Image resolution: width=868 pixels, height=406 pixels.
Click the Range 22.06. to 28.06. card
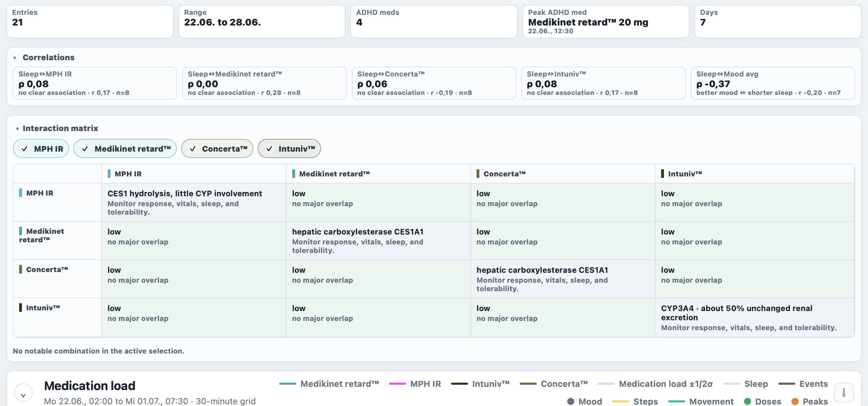tap(262, 22)
